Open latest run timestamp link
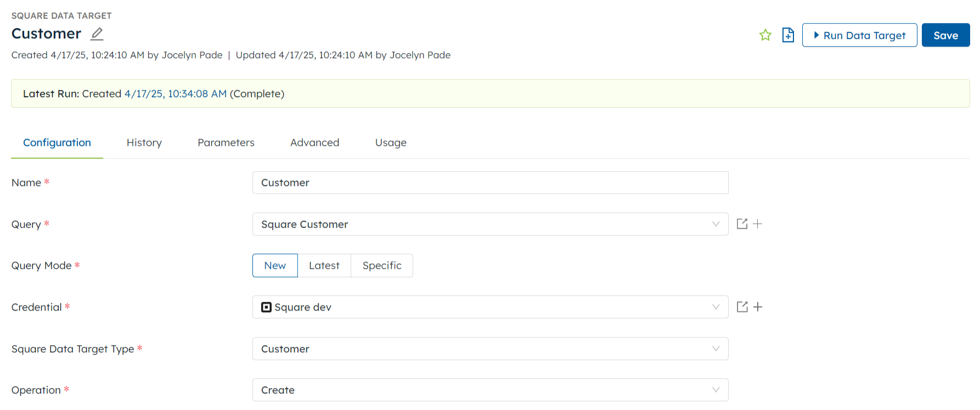 point(175,94)
